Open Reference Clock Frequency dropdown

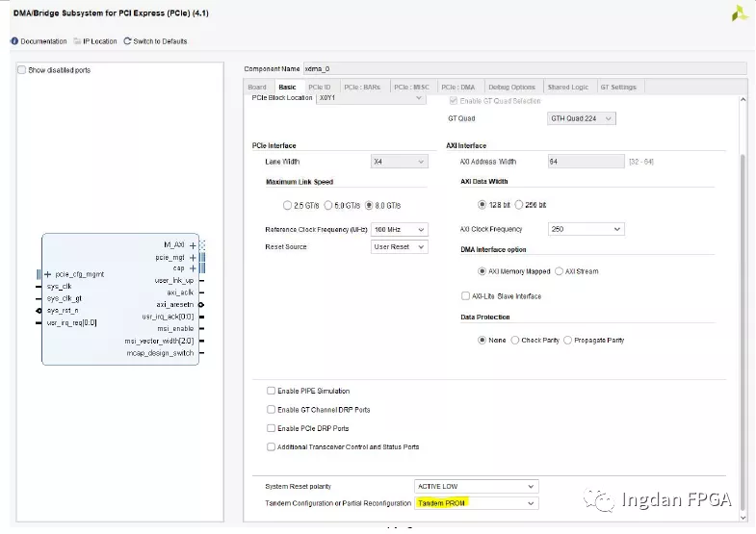click(x=400, y=230)
